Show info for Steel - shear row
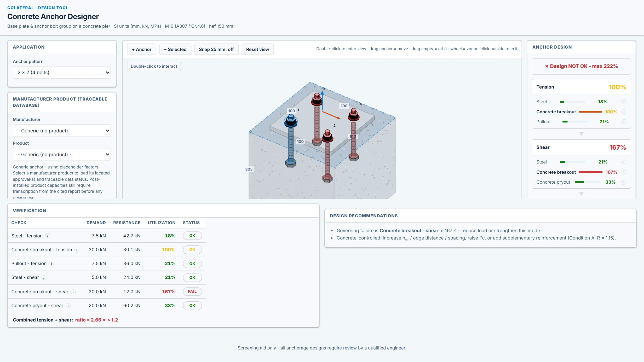The image size is (644, 362). [x=44, y=278]
